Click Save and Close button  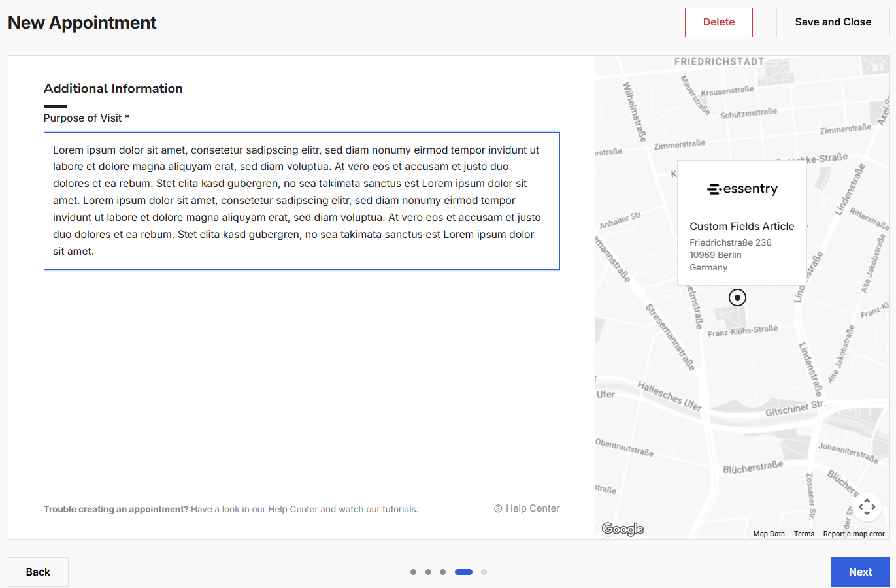pos(833,22)
